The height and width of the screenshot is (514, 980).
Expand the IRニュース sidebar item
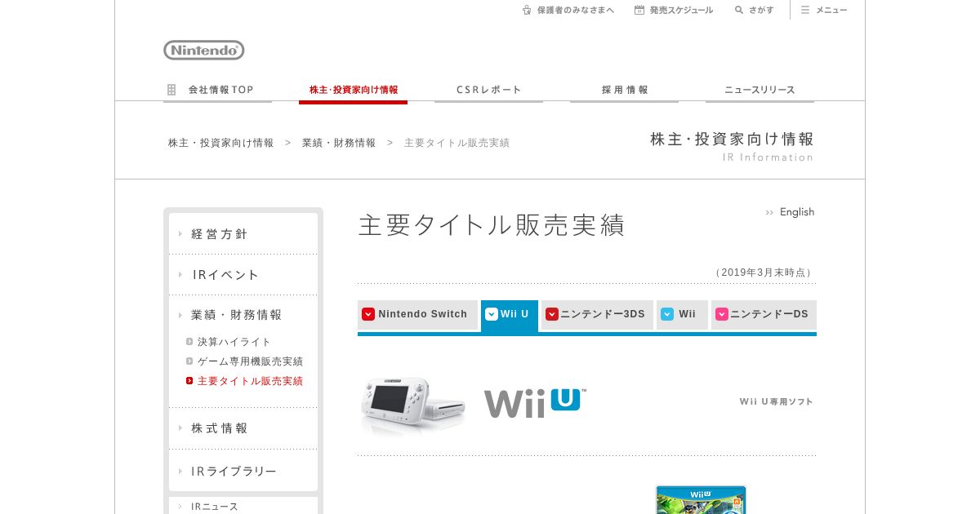point(243,506)
